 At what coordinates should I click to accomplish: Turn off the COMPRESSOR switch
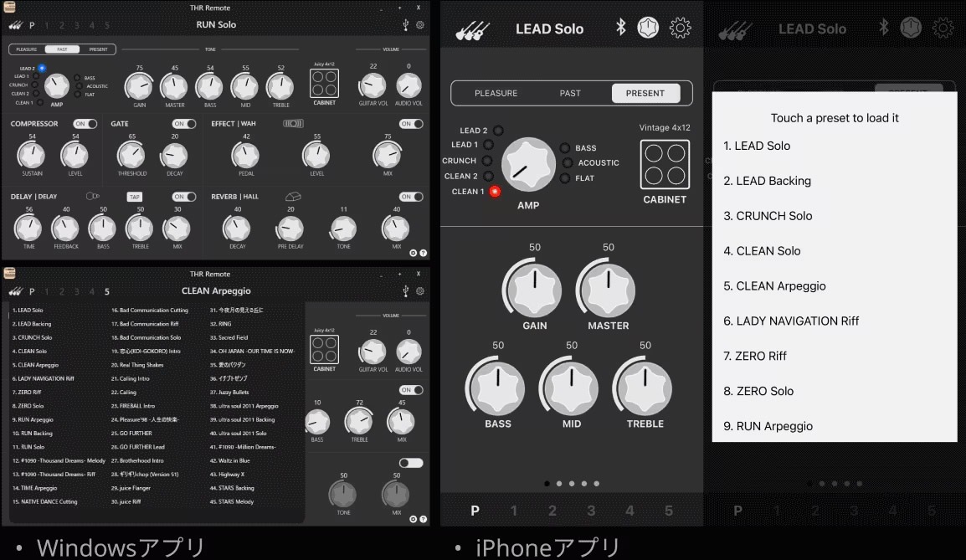(x=85, y=124)
